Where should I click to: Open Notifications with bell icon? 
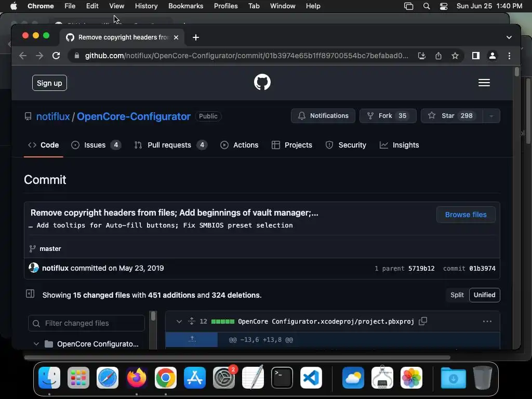pyautogui.click(x=323, y=116)
